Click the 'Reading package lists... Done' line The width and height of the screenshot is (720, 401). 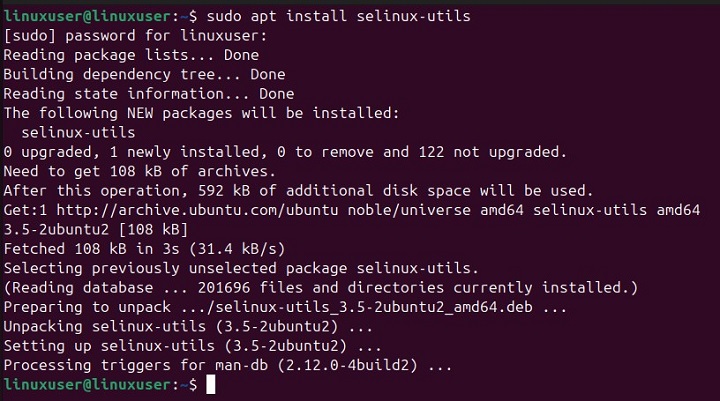130,55
